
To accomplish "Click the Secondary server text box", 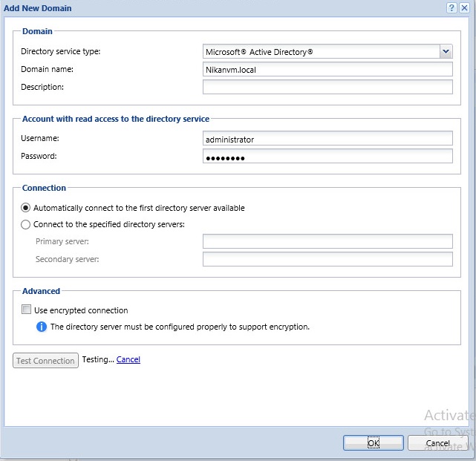I will [327, 259].
